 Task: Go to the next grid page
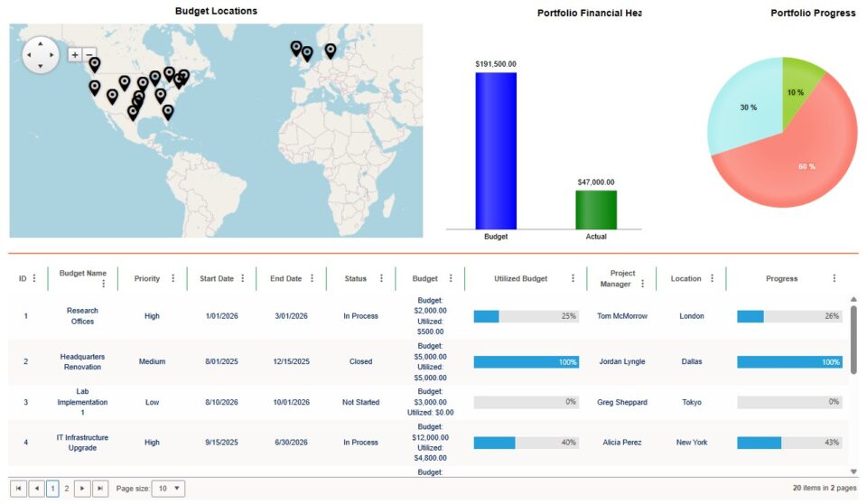[83, 489]
